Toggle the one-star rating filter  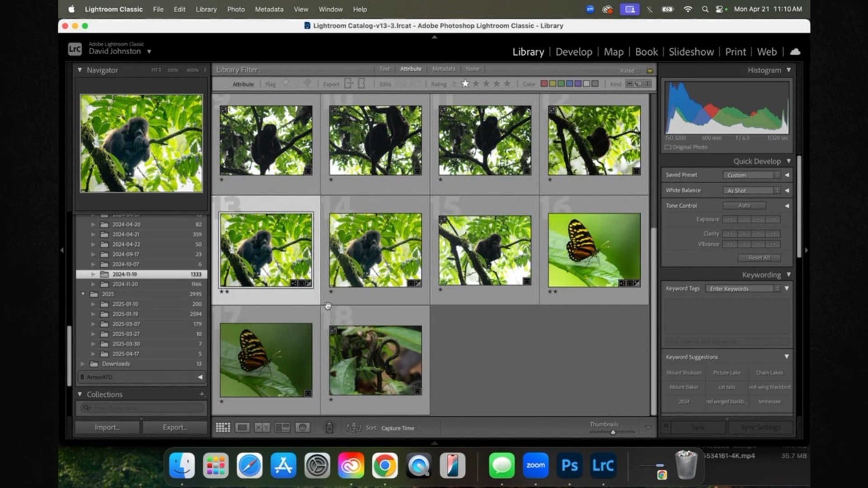[x=465, y=84]
